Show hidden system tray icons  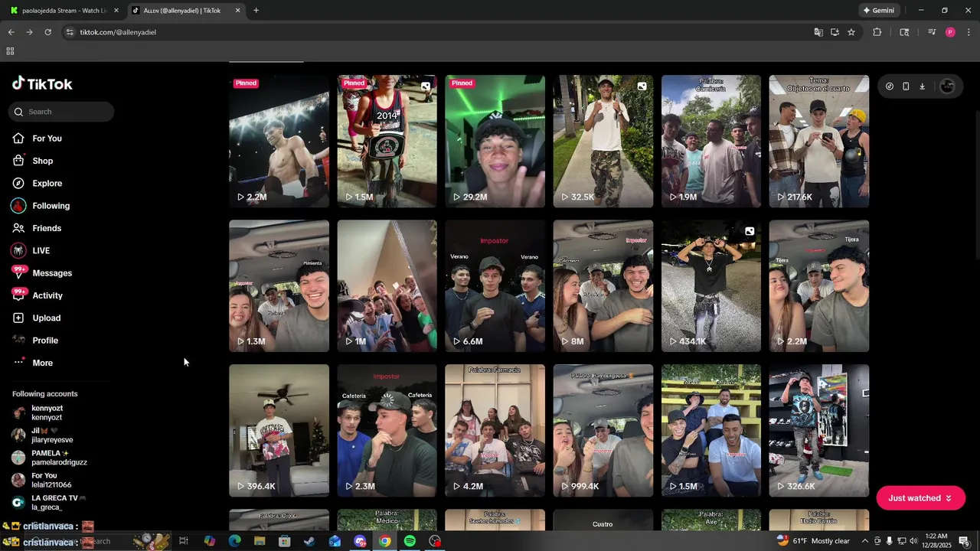[865, 541]
